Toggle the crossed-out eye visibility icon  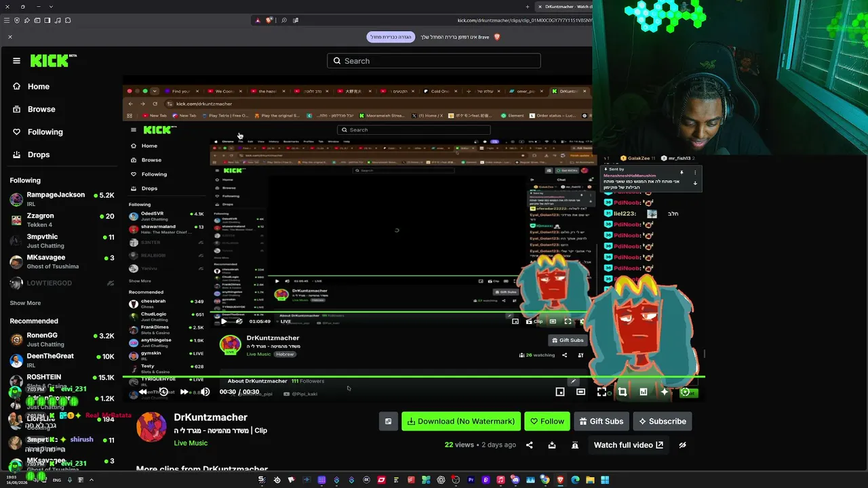coord(683,445)
